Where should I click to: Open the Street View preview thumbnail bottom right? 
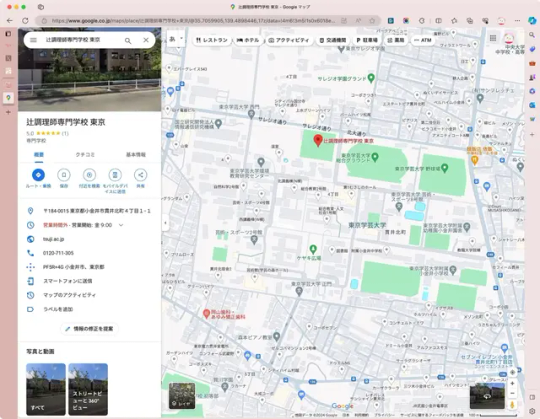click(x=487, y=396)
